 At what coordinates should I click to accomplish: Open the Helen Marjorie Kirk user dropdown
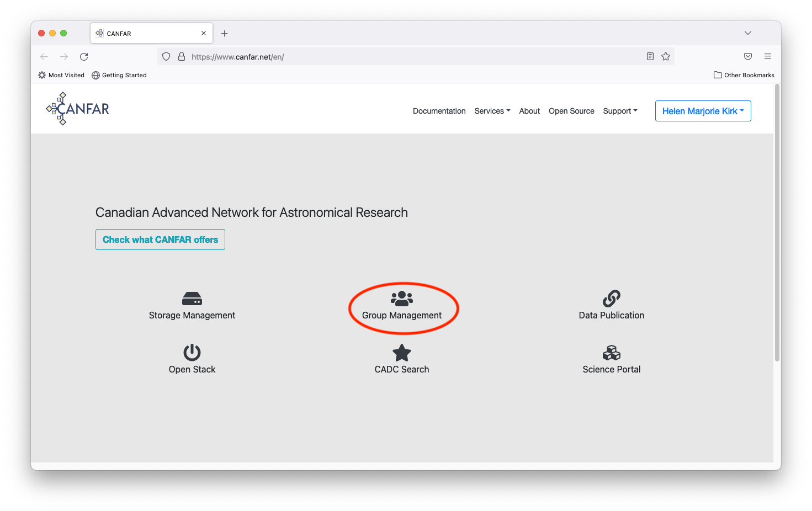pos(703,111)
